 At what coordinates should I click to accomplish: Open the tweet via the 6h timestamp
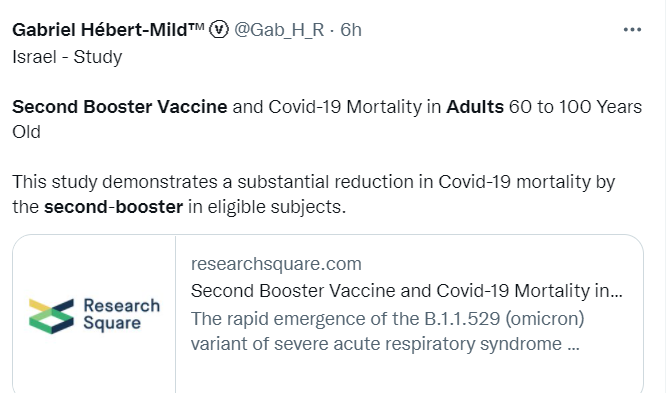point(351,30)
